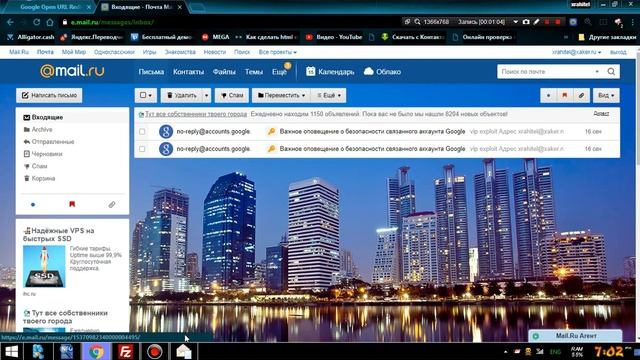Open the Archive folder
640x360 pixels.
tap(42, 129)
